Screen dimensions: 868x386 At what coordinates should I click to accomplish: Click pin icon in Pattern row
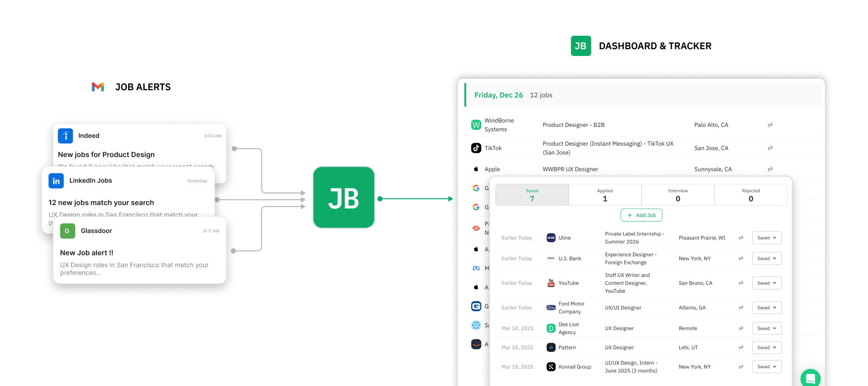coord(741,347)
